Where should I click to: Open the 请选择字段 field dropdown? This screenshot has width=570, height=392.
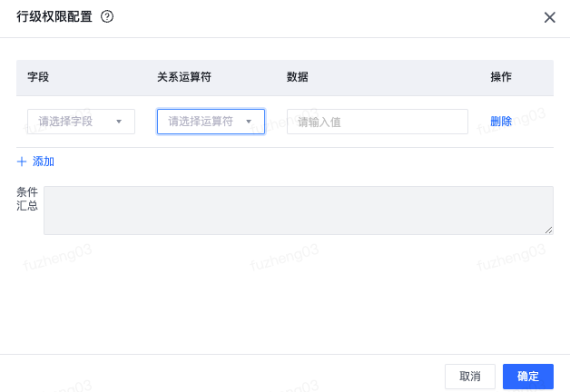click(81, 122)
